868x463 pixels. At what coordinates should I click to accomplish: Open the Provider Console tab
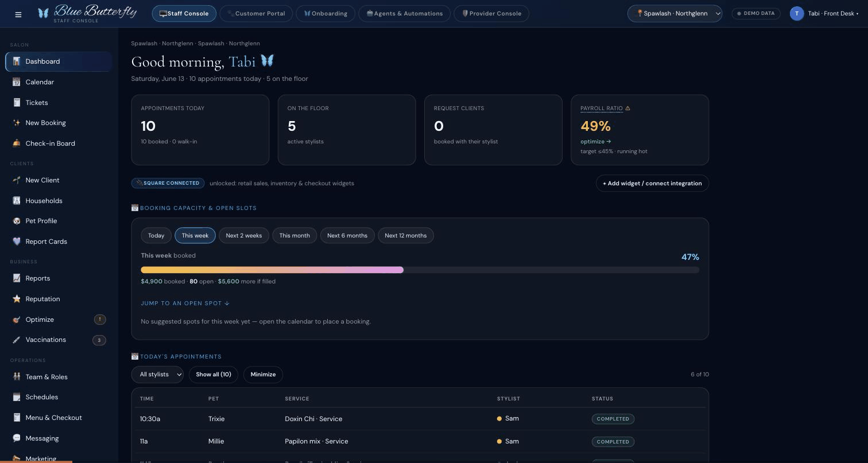(x=491, y=13)
